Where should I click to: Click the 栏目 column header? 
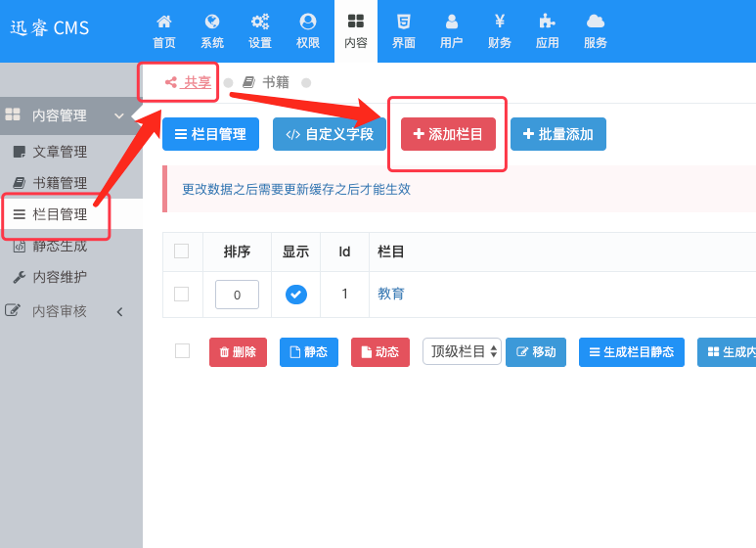(x=391, y=251)
